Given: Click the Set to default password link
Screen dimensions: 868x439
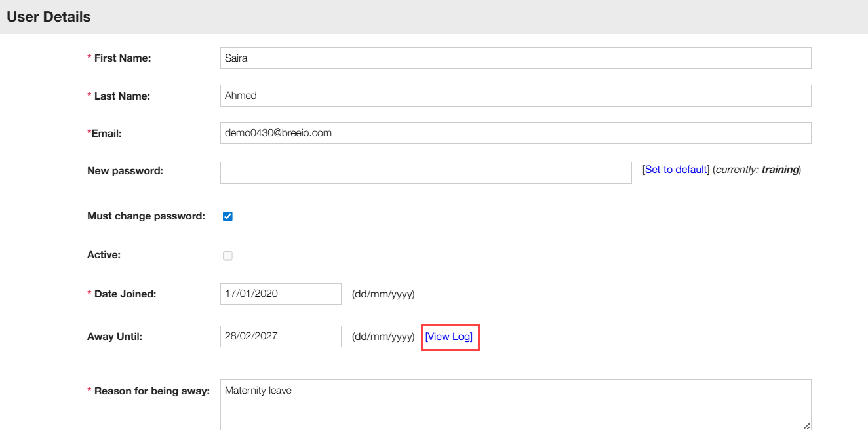Looking at the screenshot, I should 675,170.
